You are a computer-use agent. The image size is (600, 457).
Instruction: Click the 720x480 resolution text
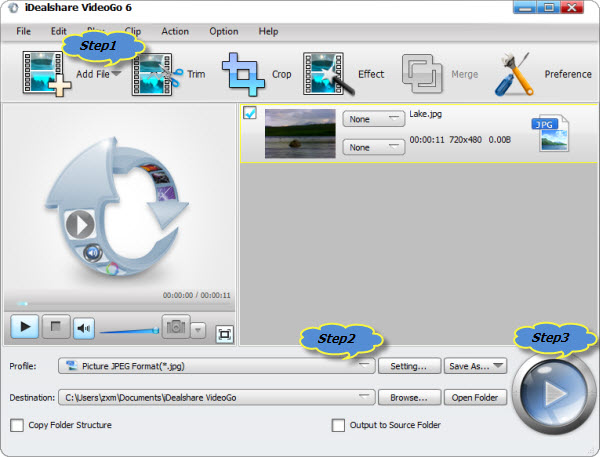[465, 140]
